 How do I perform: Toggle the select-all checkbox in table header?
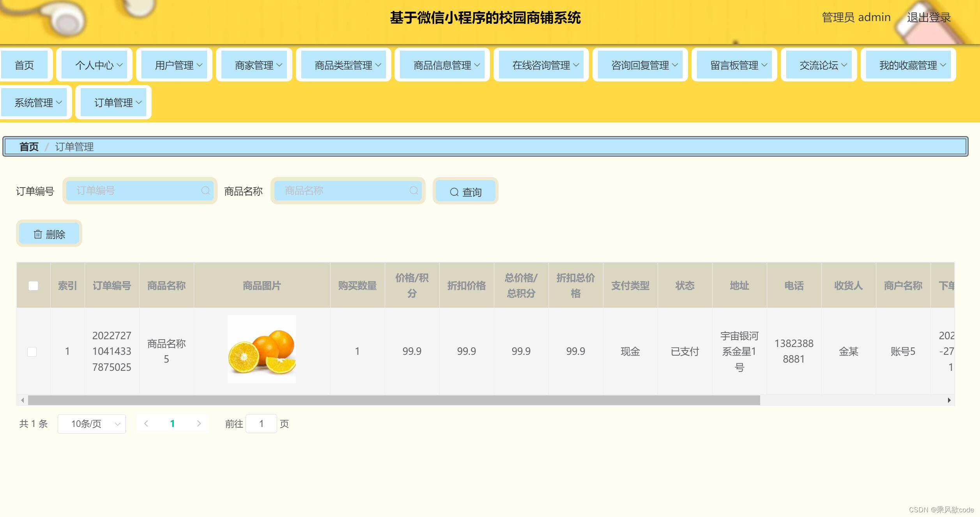click(33, 285)
